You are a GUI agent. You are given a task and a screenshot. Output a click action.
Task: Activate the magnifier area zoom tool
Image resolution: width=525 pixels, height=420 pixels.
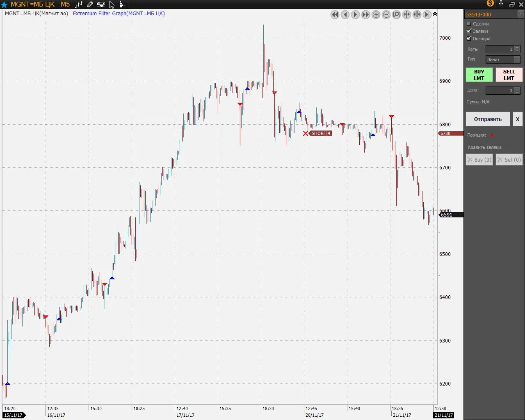coord(396,15)
